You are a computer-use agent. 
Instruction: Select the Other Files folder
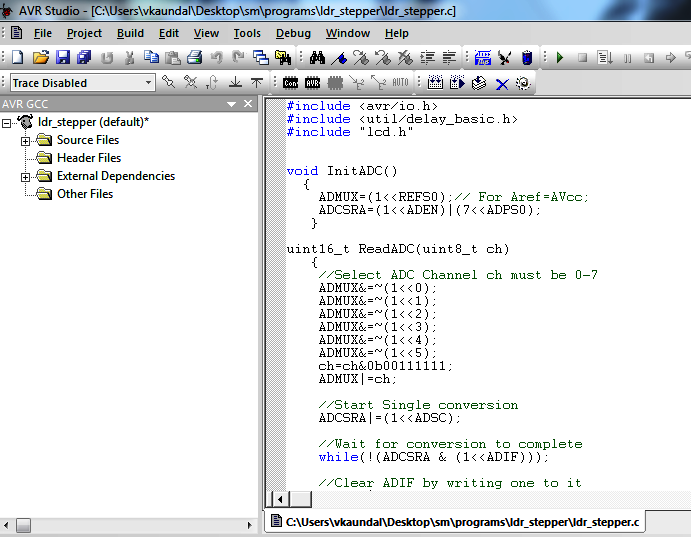tap(84, 194)
